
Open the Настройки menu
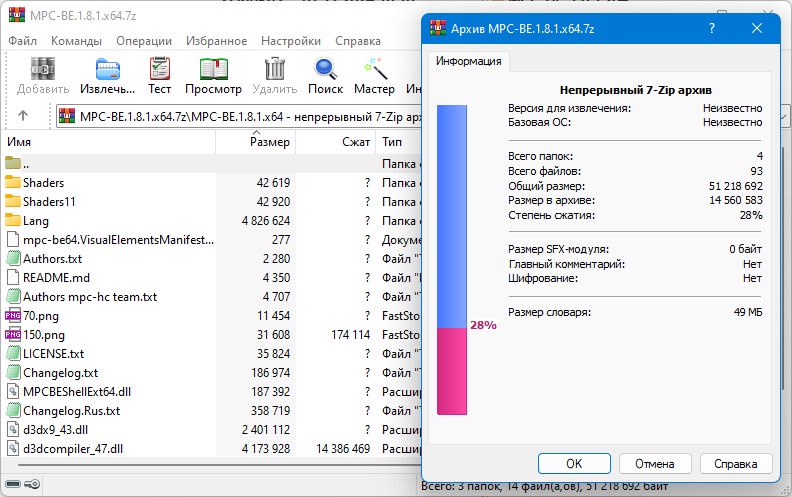tap(291, 41)
